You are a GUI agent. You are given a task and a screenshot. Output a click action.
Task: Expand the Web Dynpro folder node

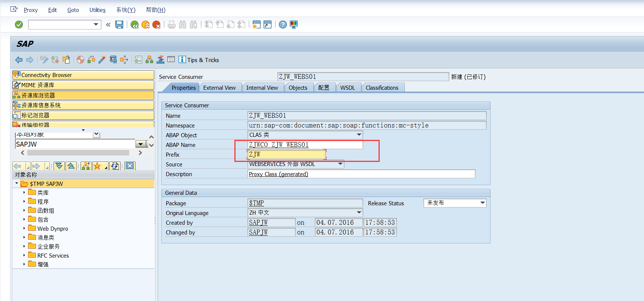24,228
